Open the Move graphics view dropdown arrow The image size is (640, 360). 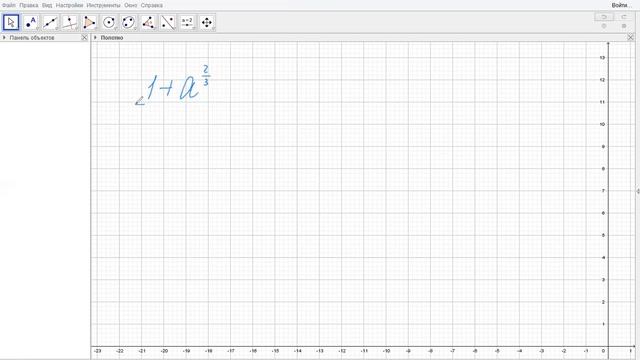(213, 29)
